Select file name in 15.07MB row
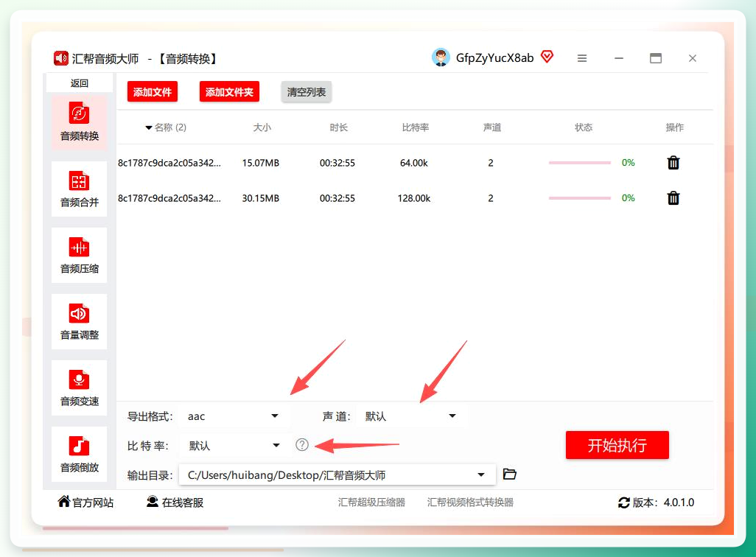The height and width of the screenshot is (557, 756). pyautogui.click(x=169, y=163)
